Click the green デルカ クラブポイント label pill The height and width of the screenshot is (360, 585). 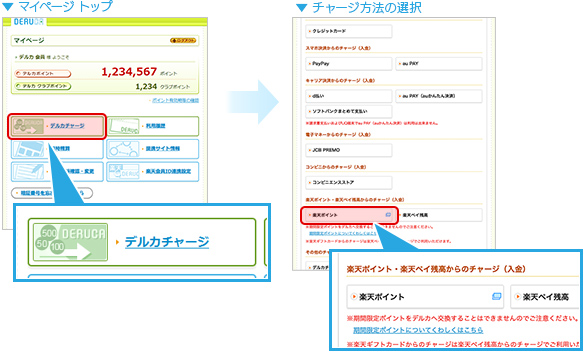(x=43, y=86)
